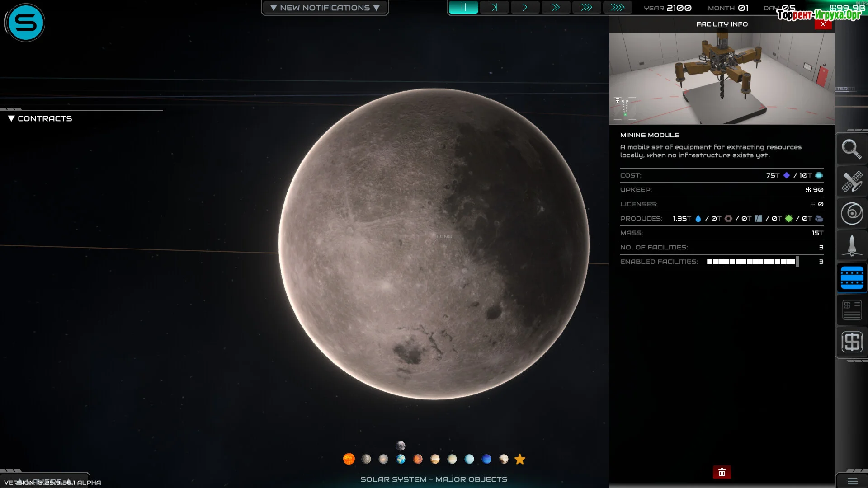Open the dollar sign finance panel
The image size is (868, 488).
pos(852,342)
